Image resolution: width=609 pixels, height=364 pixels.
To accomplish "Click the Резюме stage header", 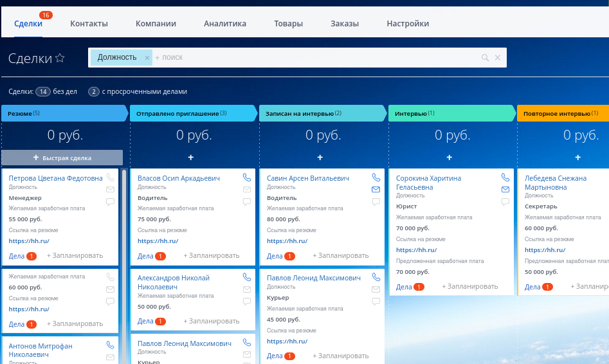I will [64, 113].
